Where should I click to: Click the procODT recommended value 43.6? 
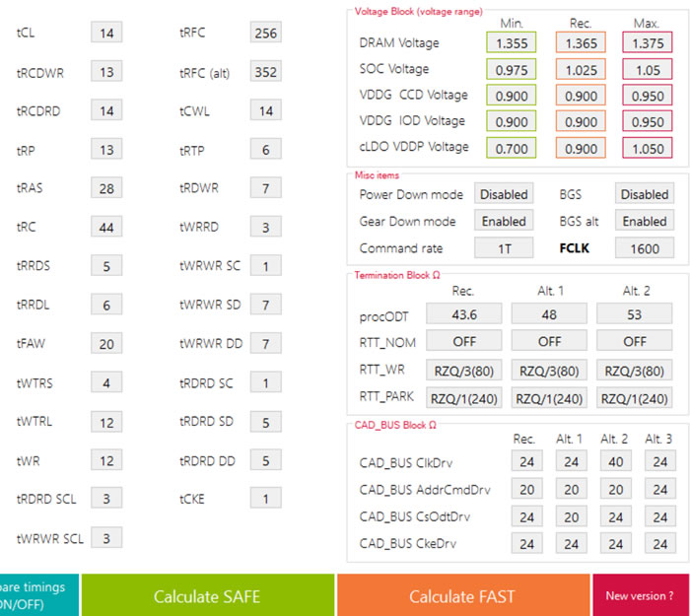[x=463, y=313]
